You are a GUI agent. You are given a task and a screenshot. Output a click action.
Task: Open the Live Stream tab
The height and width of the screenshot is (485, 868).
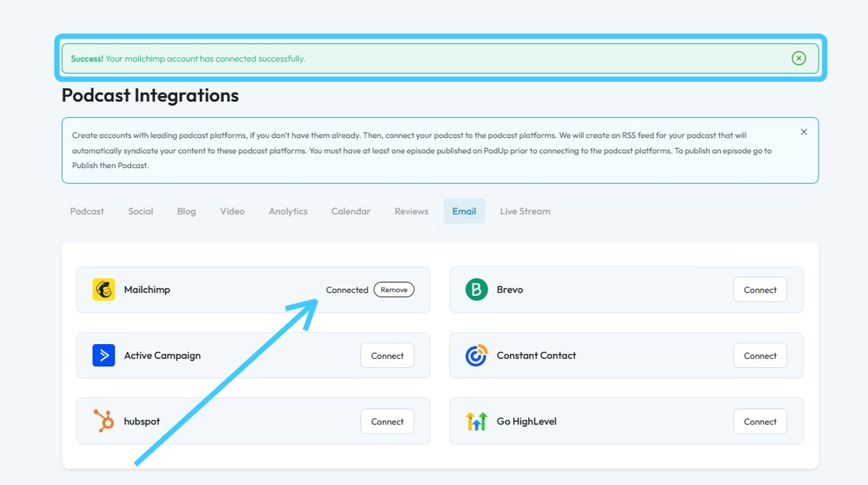[525, 211]
